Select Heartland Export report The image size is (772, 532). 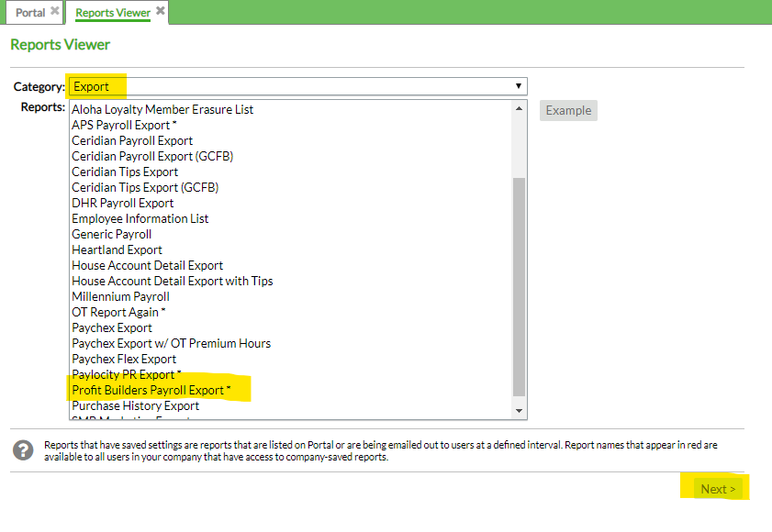[117, 250]
